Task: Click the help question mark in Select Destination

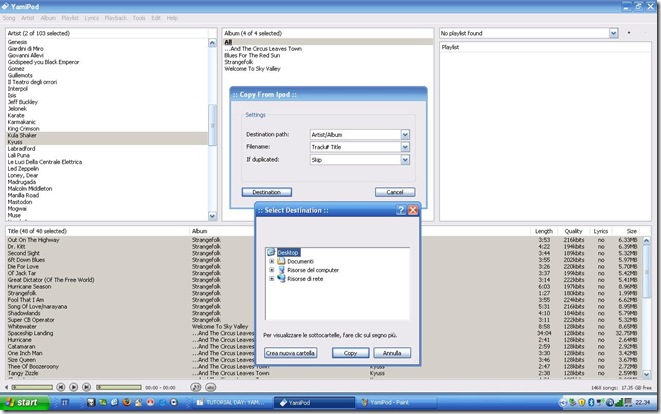Action: (x=401, y=211)
